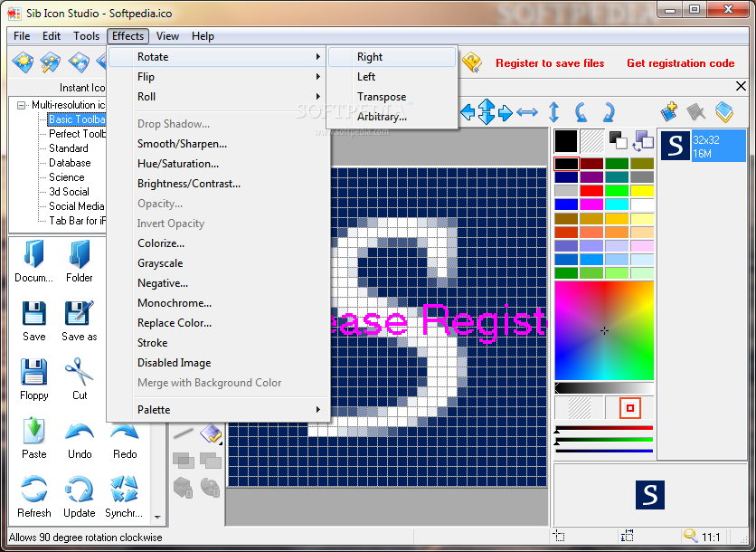
Task: Flip image horizontally with the double-arrow icon
Action: (x=527, y=112)
